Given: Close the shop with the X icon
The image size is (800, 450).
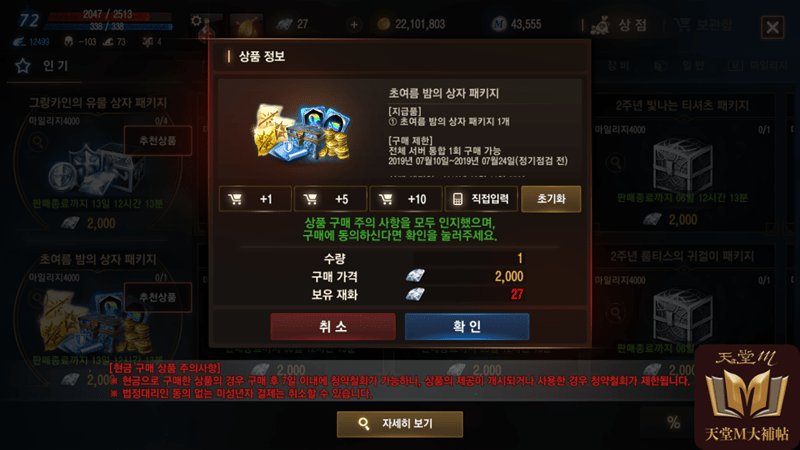Looking at the screenshot, I should pos(772,27).
